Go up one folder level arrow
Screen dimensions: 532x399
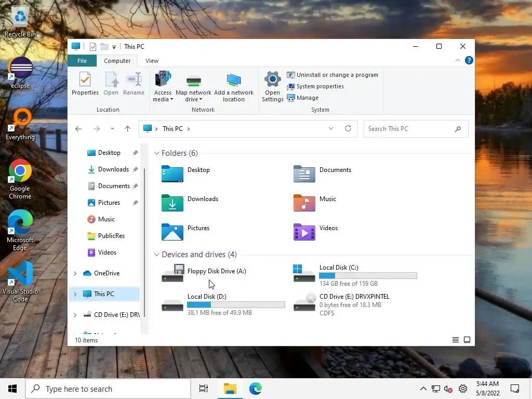pyautogui.click(x=128, y=129)
